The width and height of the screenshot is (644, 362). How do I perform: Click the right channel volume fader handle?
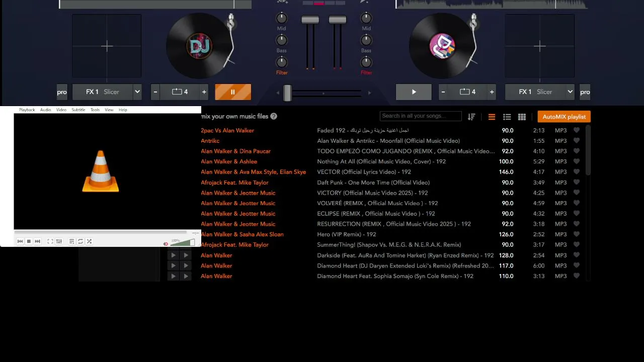pyautogui.click(x=337, y=20)
